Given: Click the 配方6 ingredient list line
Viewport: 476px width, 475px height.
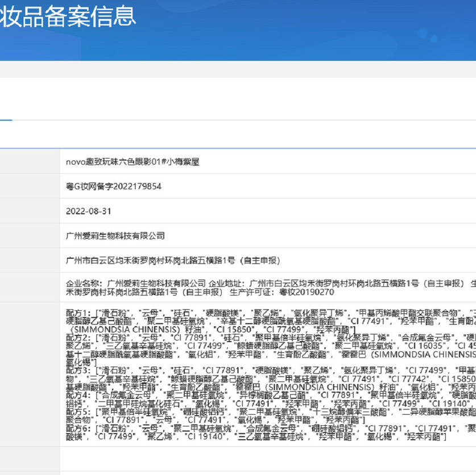Looking at the screenshot, I should 271,428.
